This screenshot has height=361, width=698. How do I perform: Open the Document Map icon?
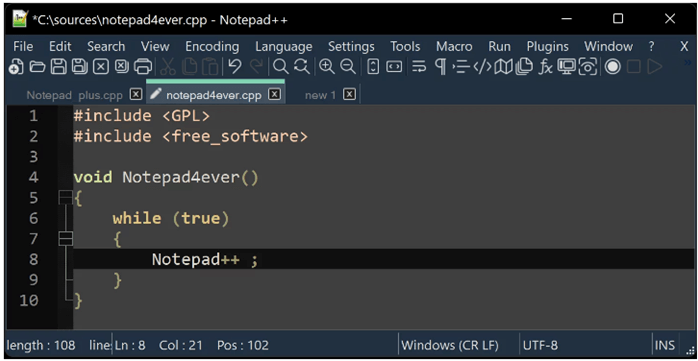503,67
